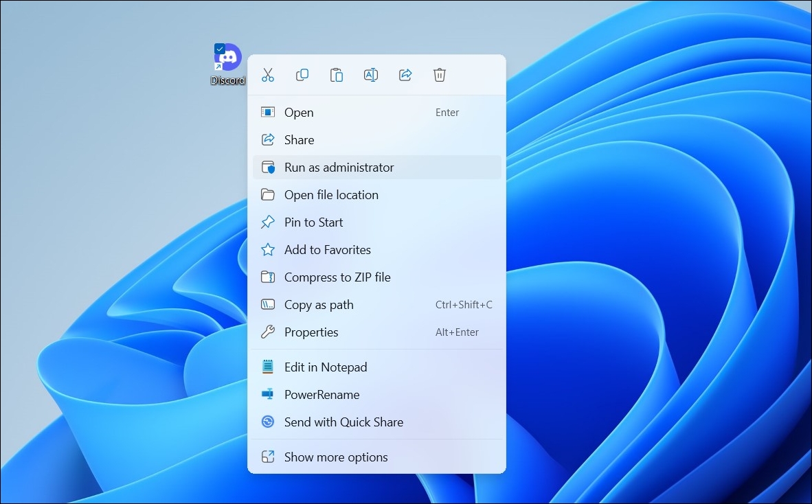The image size is (812, 504).
Task: Click the Discord desktop shortcut
Action: [227, 58]
